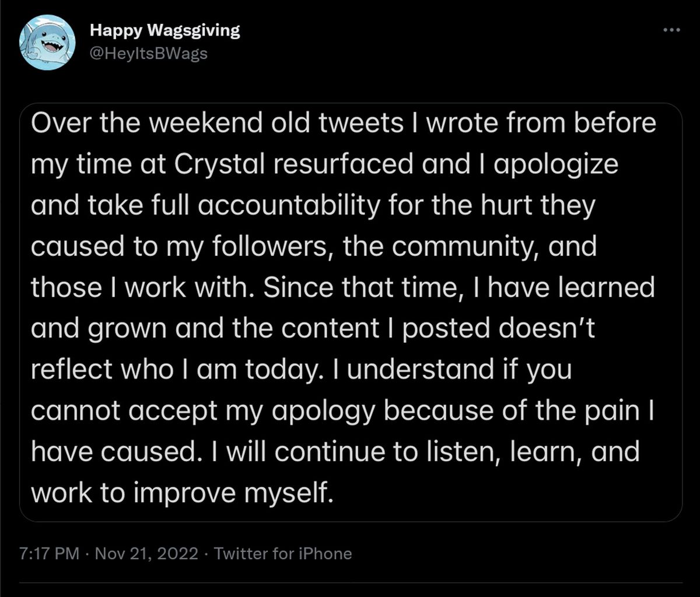
Task: Open the 7:17 PM timestamp link
Action: pyautogui.click(x=49, y=553)
